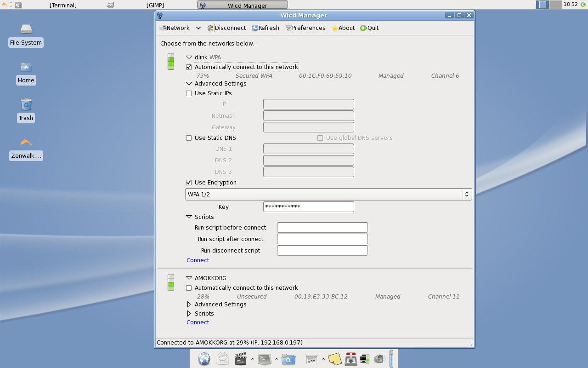588x368 pixels.
Task: Collapse dlink Advanced Settings
Action: (x=189, y=84)
